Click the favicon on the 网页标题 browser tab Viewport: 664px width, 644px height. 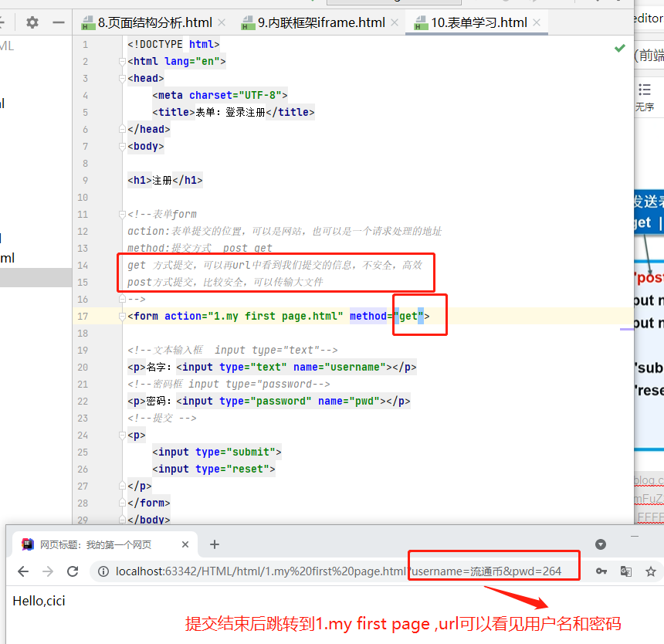[28, 544]
